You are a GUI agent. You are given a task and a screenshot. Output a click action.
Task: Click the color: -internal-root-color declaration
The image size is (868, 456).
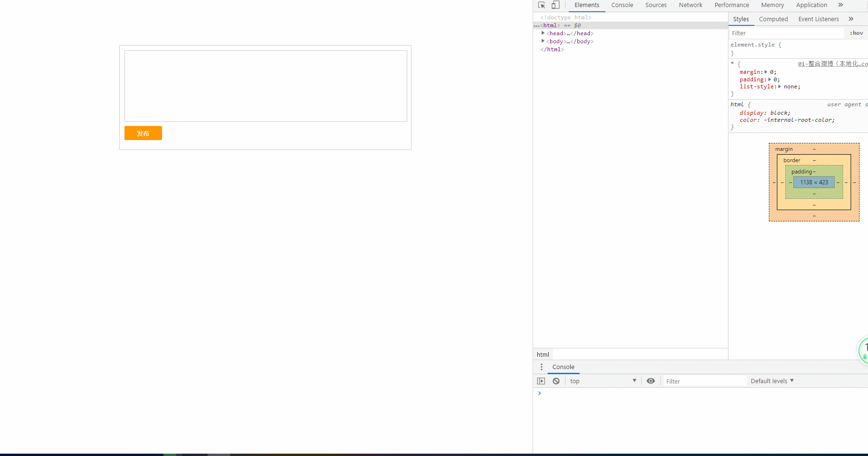coord(787,120)
